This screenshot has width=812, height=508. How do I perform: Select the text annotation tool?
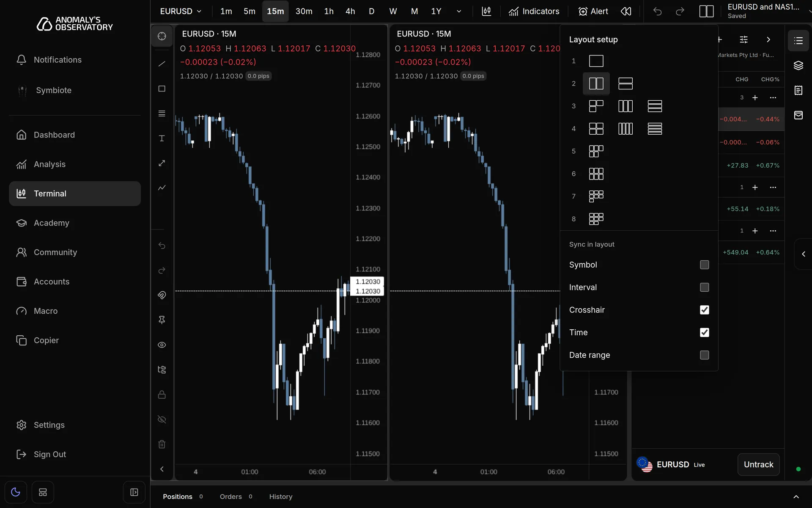162,138
